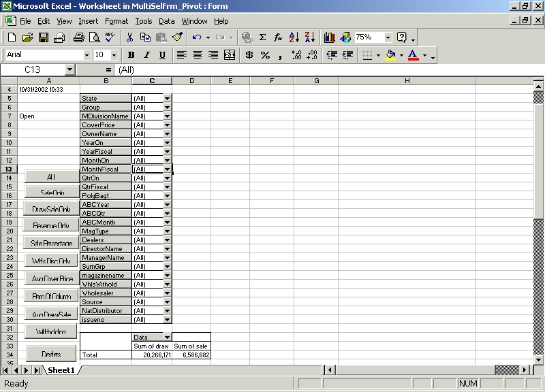Select the Sheet1 tab
Image resolution: width=545 pixels, height=392 pixels.
pyautogui.click(x=61, y=370)
